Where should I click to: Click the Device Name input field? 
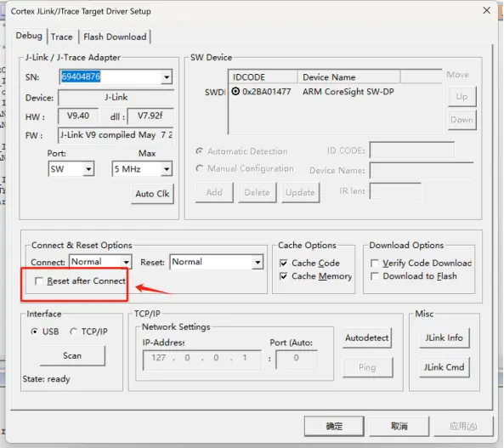(x=422, y=171)
